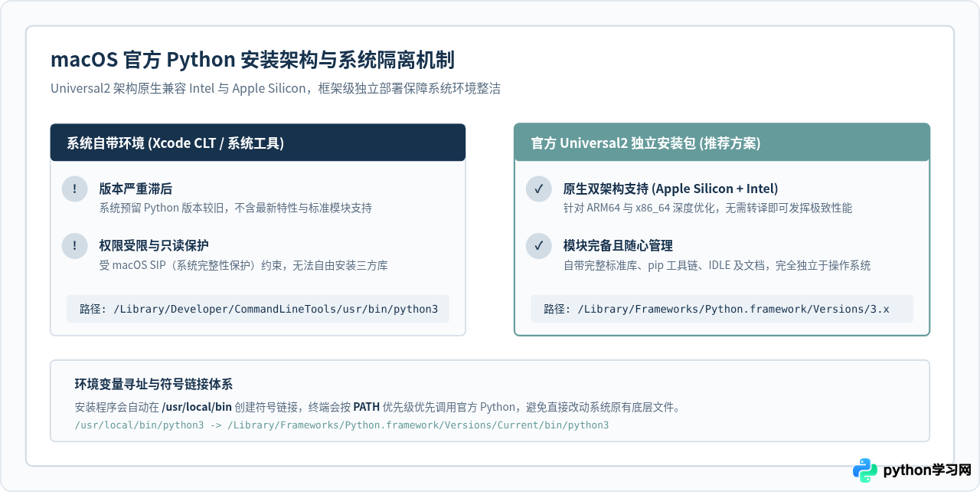Click the checkmark icon beside 模块完备且随心管理

pyautogui.click(x=538, y=246)
